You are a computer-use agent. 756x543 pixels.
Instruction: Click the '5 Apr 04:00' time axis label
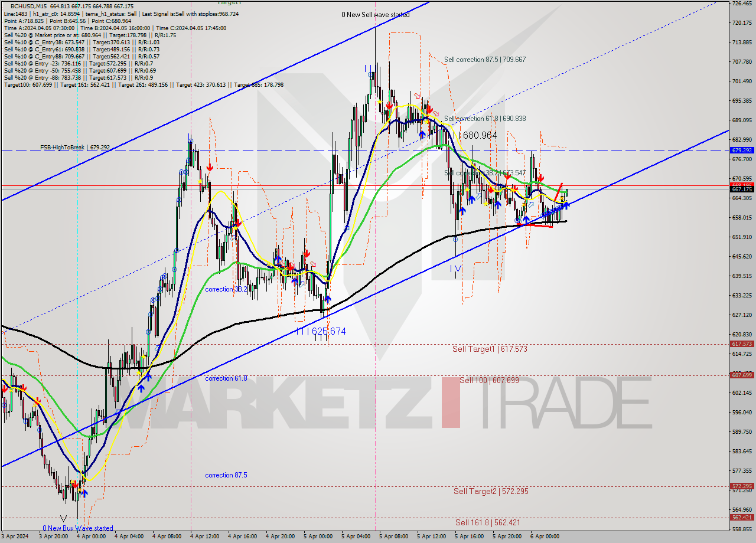tap(356, 537)
